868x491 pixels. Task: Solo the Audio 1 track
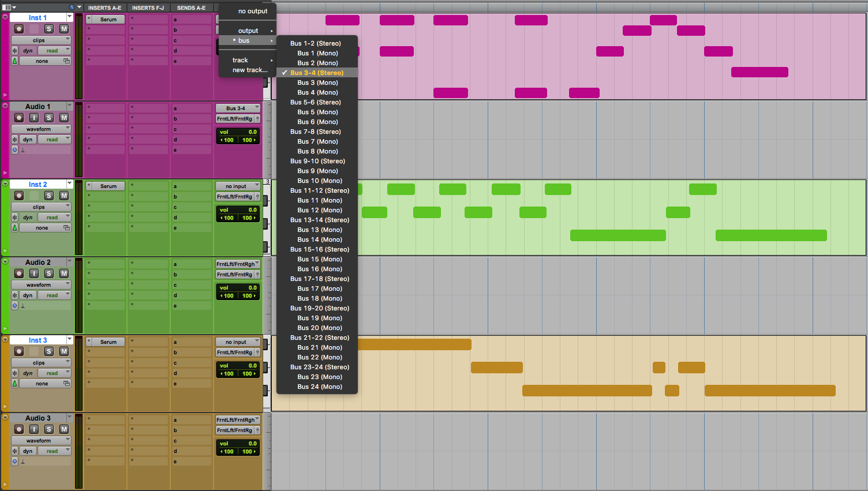coord(49,118)
